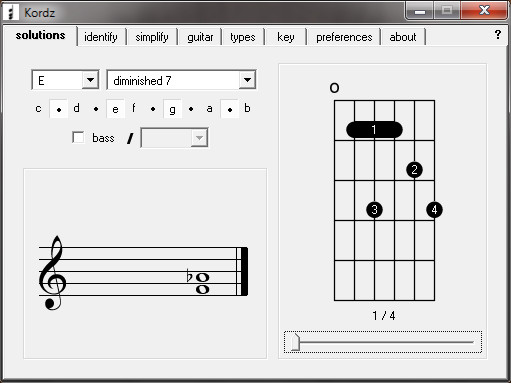
Task: Toggle the note b key
Action: click(x=247, y=108)
